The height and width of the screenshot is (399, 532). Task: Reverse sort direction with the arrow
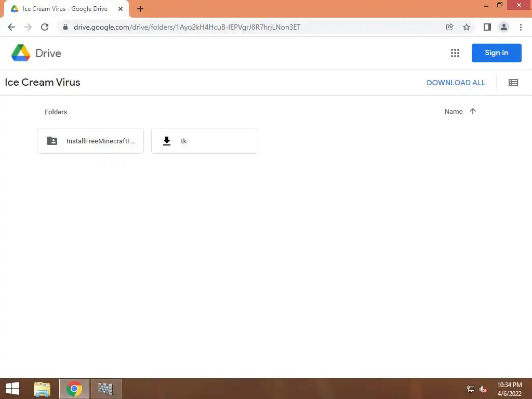tap(473, 111)
